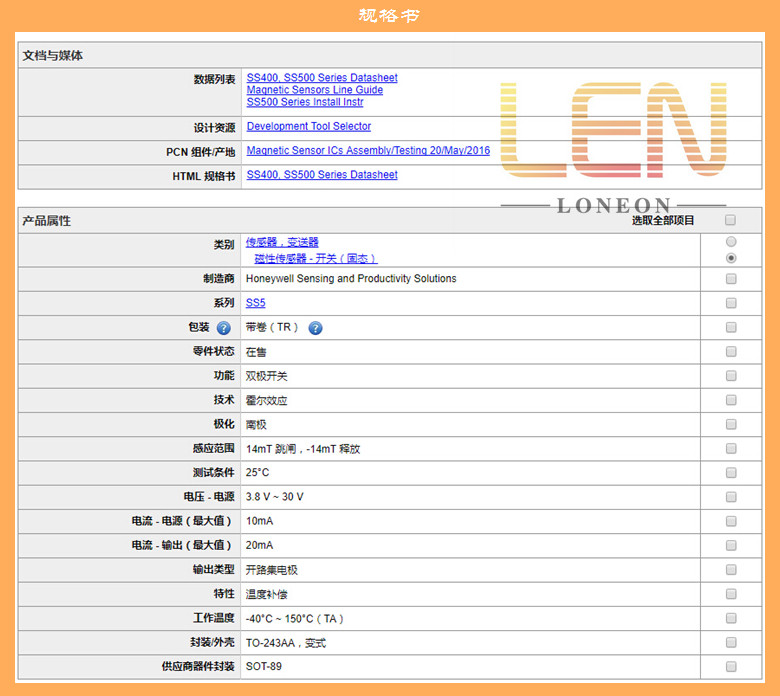780x696 pixels.
Task: Open Magnetic Sensor ICs Assembly/Testing PCN link
Action: point(368,150)
